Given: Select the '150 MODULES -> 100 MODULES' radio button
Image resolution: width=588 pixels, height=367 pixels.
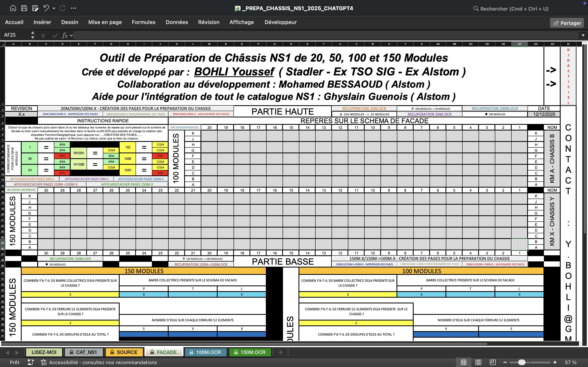Looking at the screenshot, I should [x=184, y=259].
